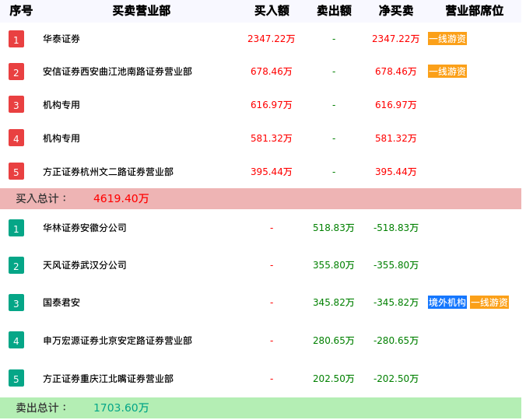Select buy amount 678.46万 in 买入额 column
The height and width of the screenshot is (420, 526).
[272, 72]
